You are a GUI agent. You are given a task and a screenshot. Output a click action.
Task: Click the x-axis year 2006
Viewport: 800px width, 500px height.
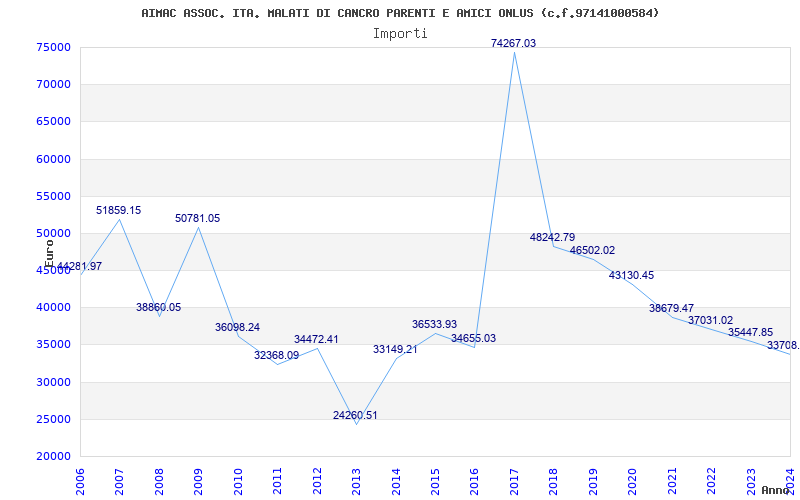click(x=80, y=481)
